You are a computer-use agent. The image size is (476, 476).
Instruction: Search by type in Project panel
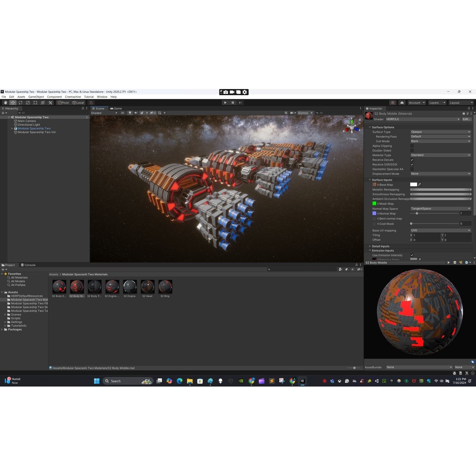pyautogui.click(x=340, y=269)
